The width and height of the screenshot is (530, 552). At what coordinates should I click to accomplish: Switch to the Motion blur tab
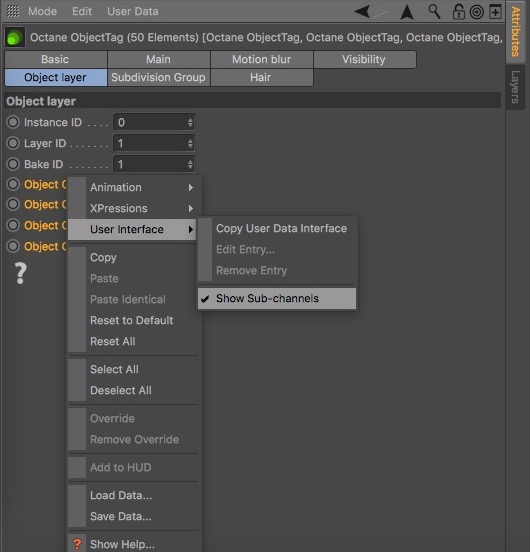tap(261, 59)
